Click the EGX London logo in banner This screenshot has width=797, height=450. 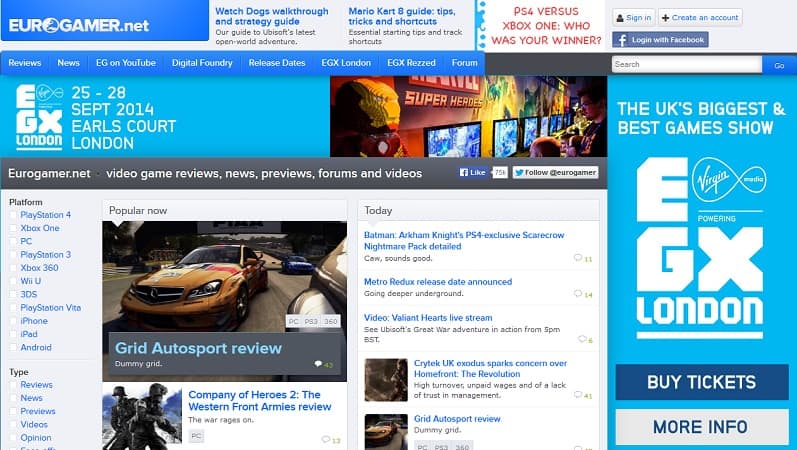pos(38,117)
